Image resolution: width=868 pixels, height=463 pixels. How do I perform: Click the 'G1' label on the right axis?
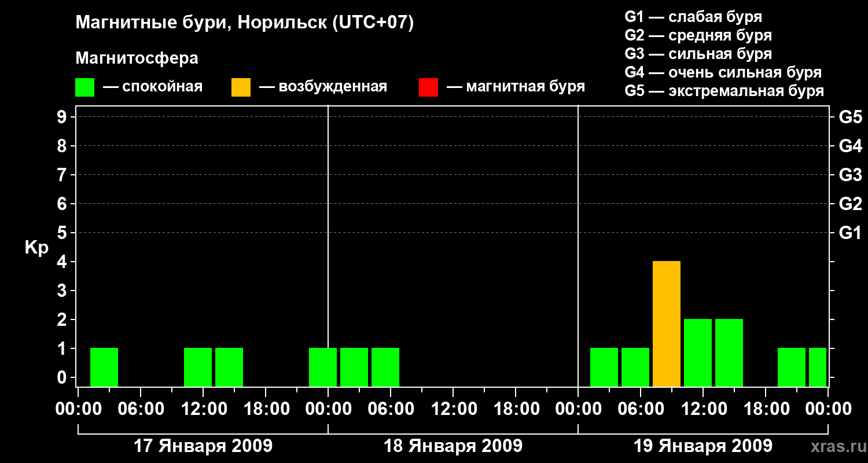[850, 233]
